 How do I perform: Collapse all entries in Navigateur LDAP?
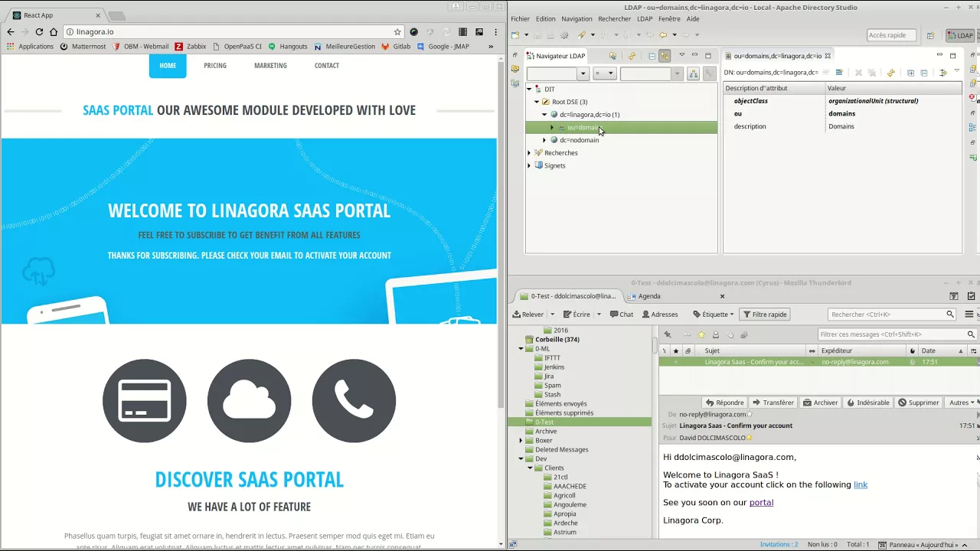(652, 56)
